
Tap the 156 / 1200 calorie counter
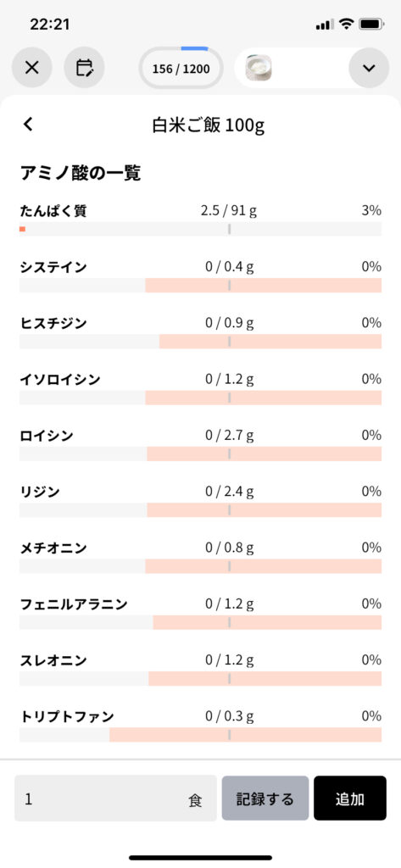(x=181, y=69)
